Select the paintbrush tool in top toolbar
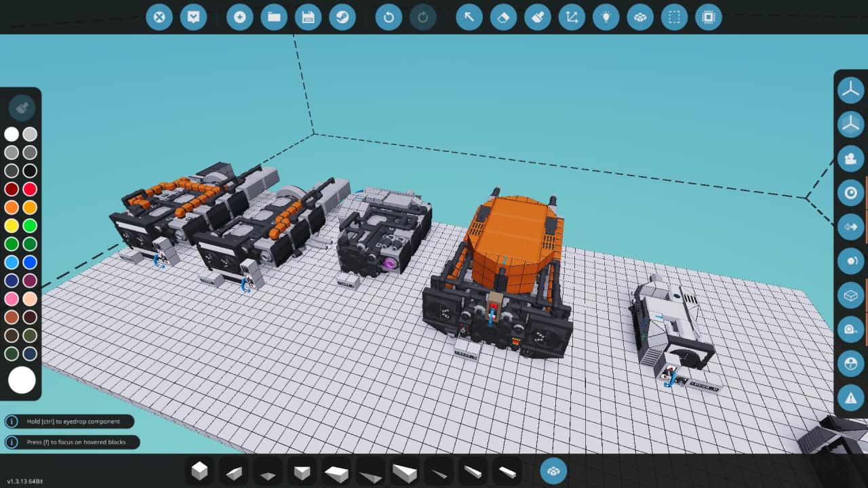 [x=538, y=18]
